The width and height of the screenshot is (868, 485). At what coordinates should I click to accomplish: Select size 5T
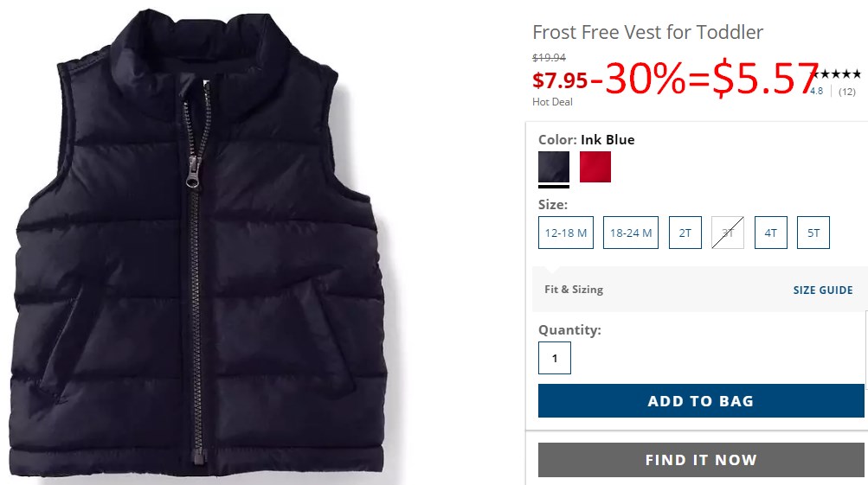[813, 233]
